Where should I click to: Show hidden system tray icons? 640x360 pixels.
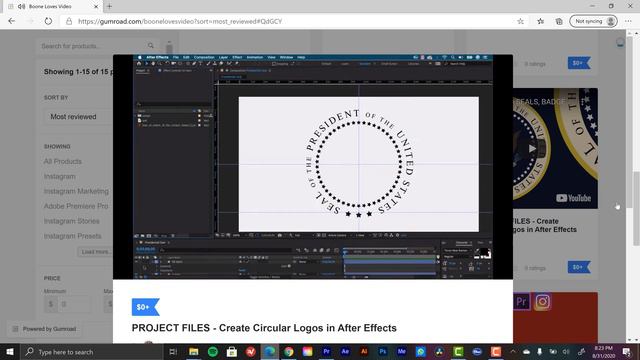(513, 352)
